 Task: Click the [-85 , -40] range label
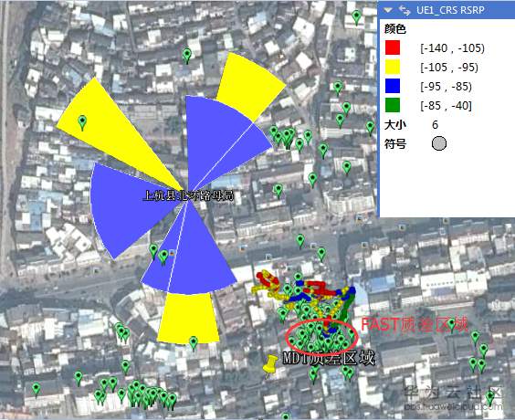[446, 106]
